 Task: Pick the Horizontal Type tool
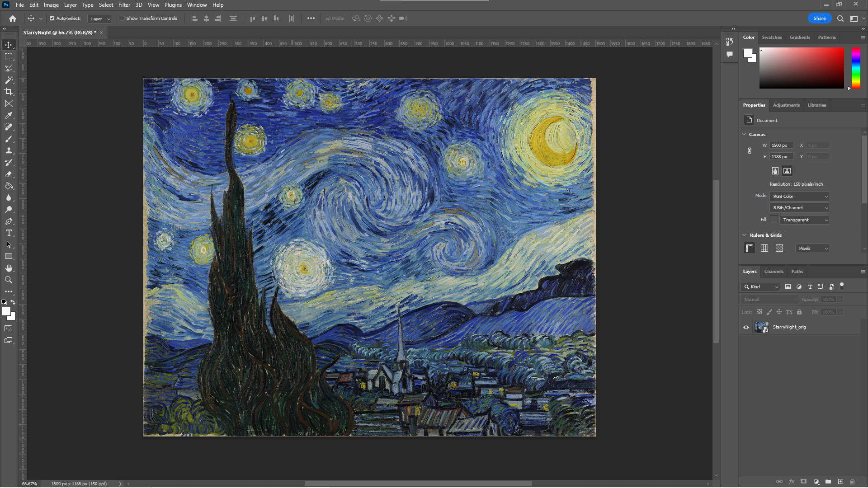(x=9, y=233)
